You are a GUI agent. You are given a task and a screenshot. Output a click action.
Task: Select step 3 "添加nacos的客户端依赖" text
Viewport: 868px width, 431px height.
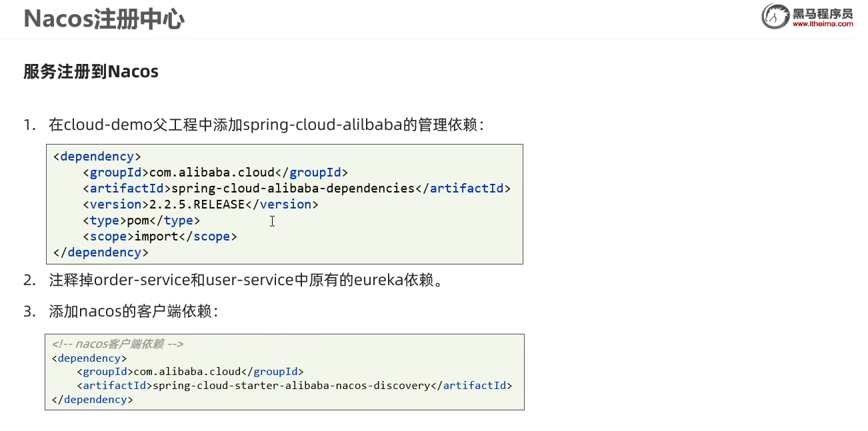121,311
